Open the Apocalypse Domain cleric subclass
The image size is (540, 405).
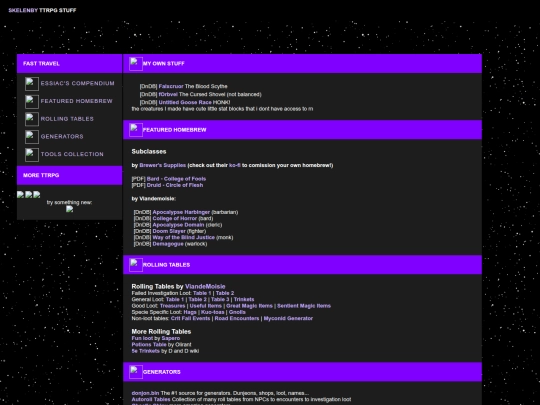point(178,225)
